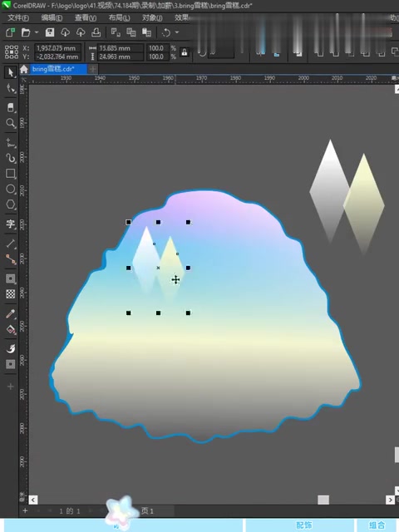Click the horizontal scrollbar thumb
Viewport: 399px width, 532px height.
[x=323, y=500]
